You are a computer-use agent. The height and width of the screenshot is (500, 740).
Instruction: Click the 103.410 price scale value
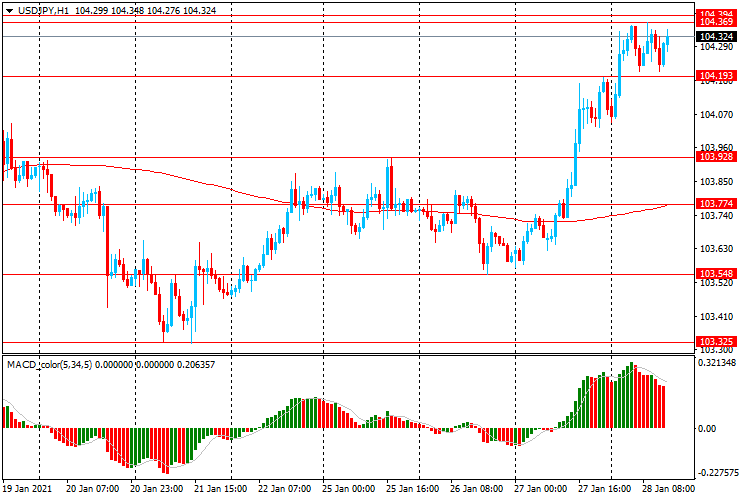click(716, 316)
